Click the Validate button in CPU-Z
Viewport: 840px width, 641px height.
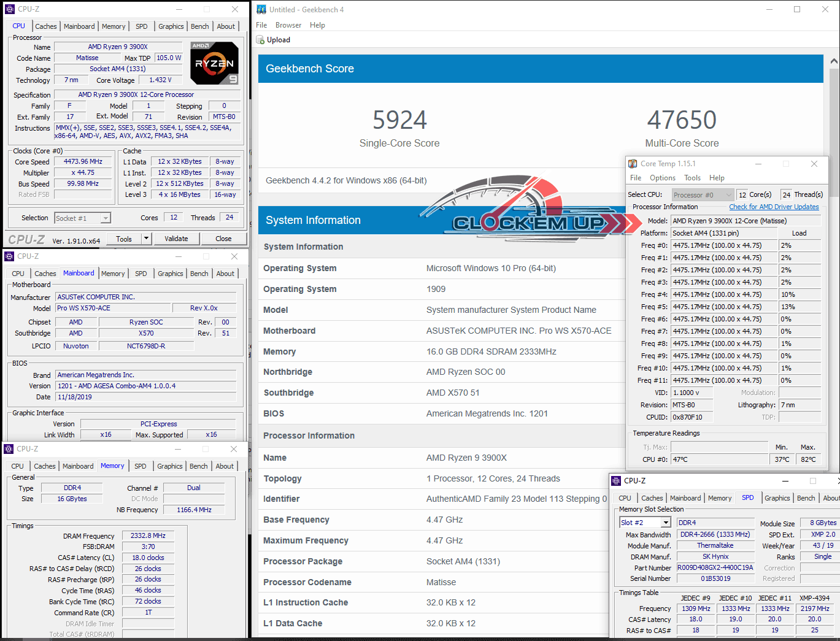point(176,239)
